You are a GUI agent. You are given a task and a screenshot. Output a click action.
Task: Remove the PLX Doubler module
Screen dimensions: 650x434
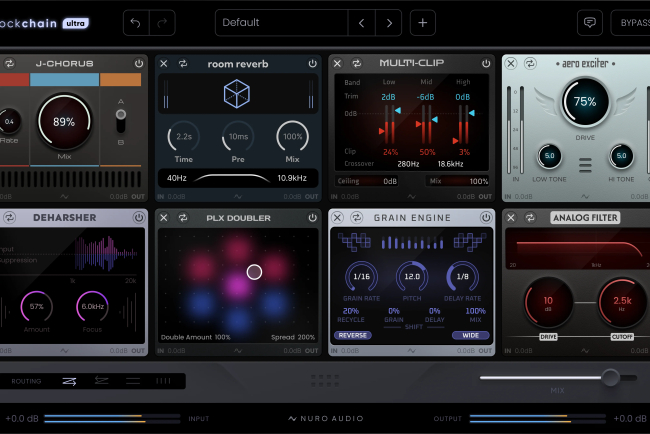pyautogui.click(x=164, y=218)
